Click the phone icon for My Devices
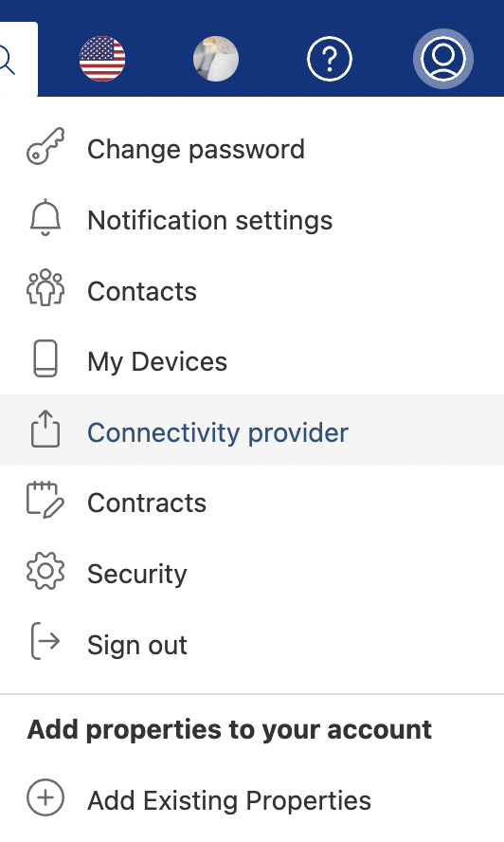504x842 pixels. (x=45, y=358)
